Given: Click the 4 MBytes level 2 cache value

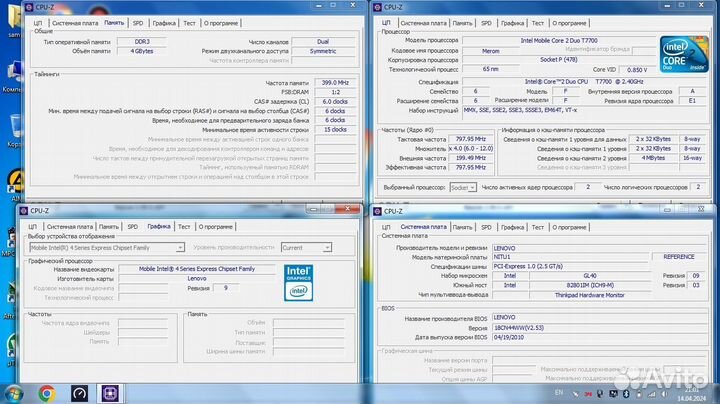Looking at the screenshot, I should pyautogui.click(x=653, y=158).
